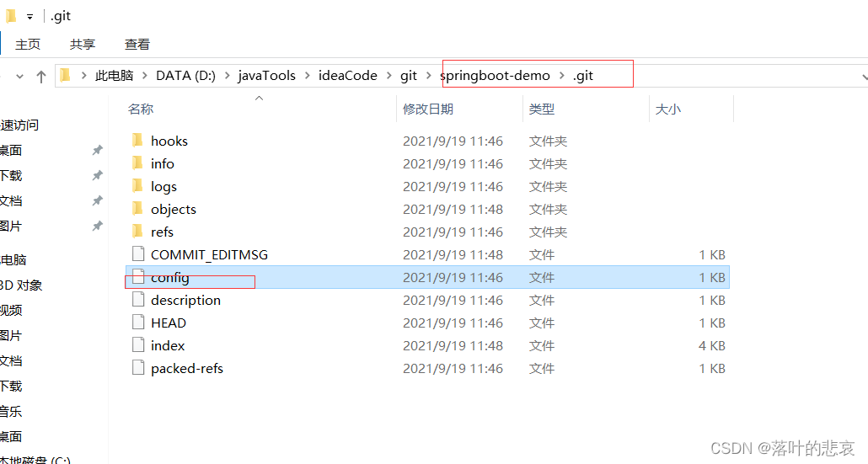
Task: Click the up-directory arrow button
Action: 41,77
